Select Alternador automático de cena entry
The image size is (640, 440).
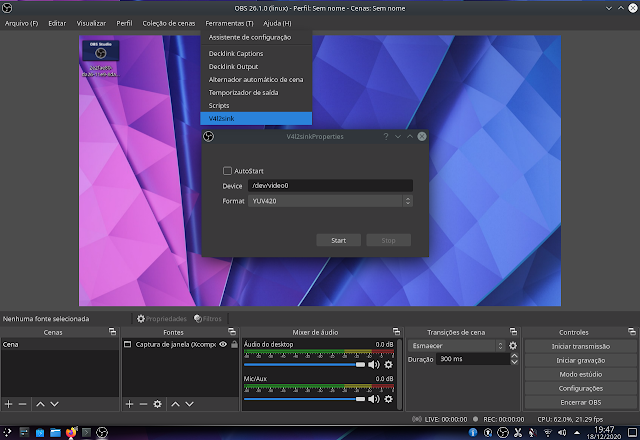coord(256,80)
